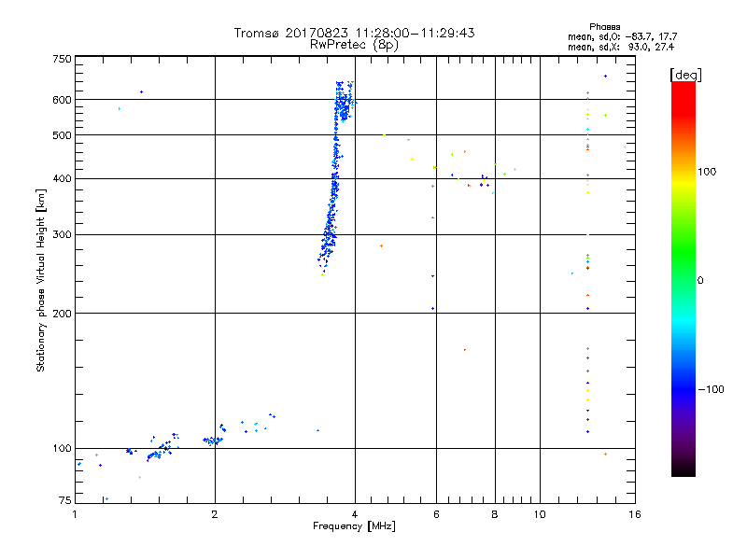
Task: Click the 'Frequency [MHz]' axis title
Action: pos(354,526)
